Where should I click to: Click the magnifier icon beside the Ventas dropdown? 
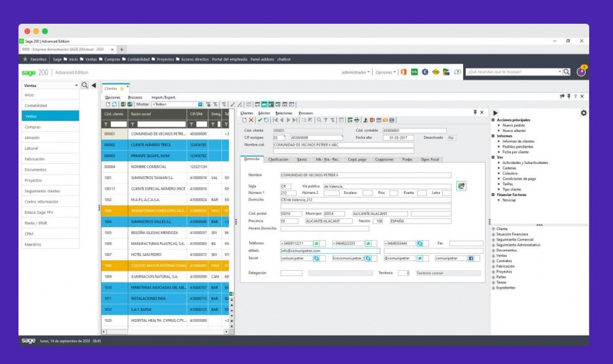(x=84, y=85)
